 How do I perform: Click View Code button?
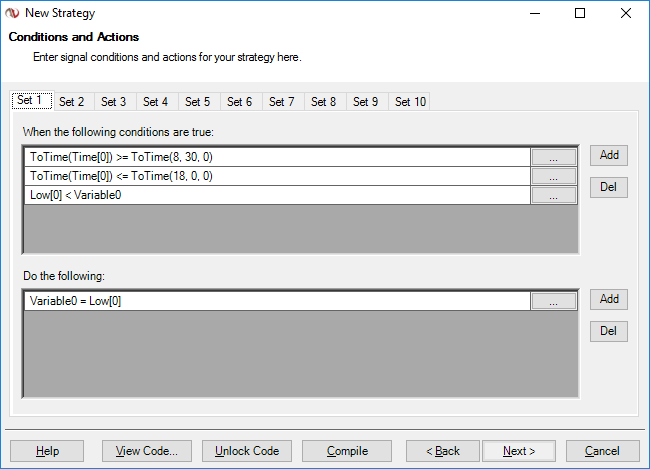tap(147, 451)
